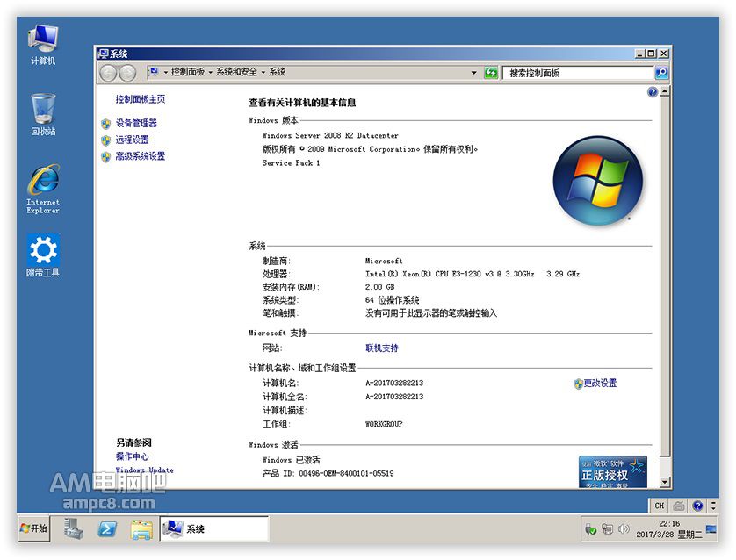Image resolution: width=736 pixels, height=560 pixels.
Task: Expand the breadcrumb arrow after 系统和安全
Action: point(263,72)
